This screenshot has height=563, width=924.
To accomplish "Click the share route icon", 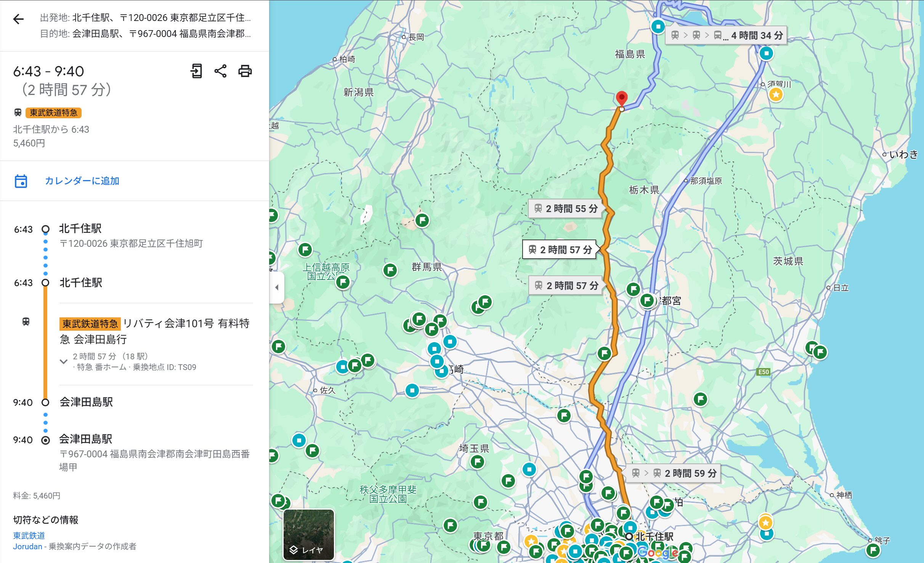I will [x=220, y=71].
